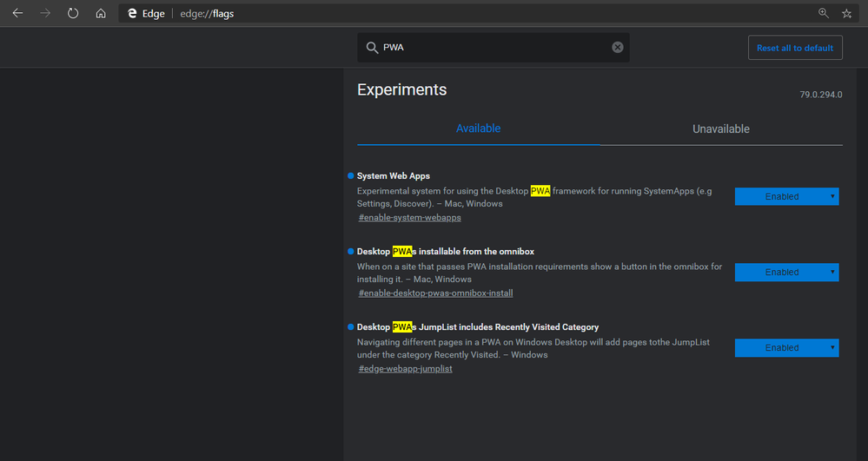Add this page to favorites with the star icon
This screenshot has height=461, width=868.
coord(846,13)
